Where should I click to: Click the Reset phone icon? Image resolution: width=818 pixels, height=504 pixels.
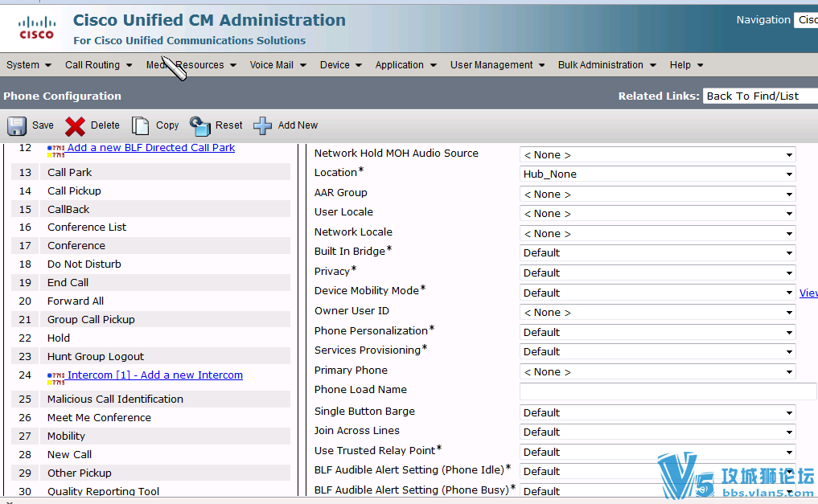tap(199, 125)
